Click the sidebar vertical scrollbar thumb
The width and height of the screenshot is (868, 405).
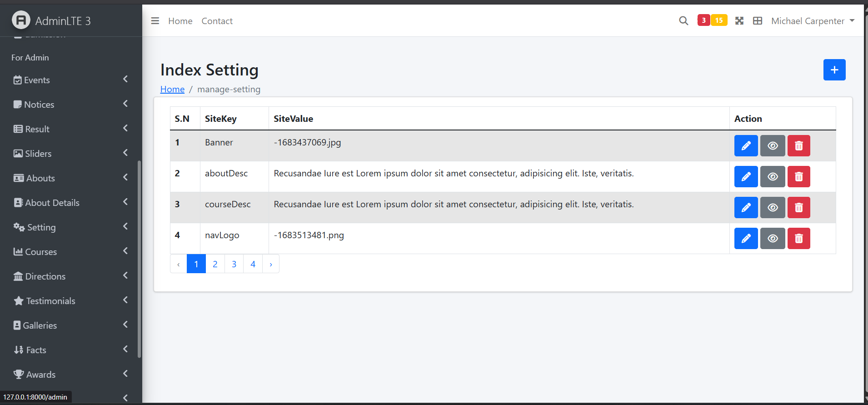pos(139,259)
